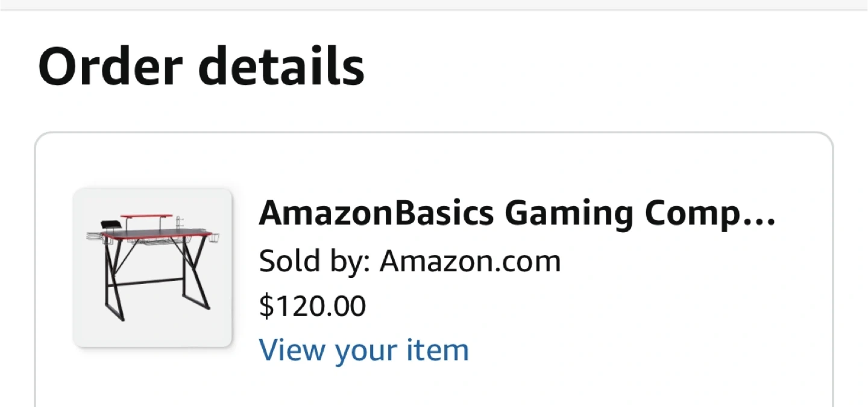868x407 pixels.
Task: Click the AmazonBasics Gaming Comp… product title
Action: (517, 213)
